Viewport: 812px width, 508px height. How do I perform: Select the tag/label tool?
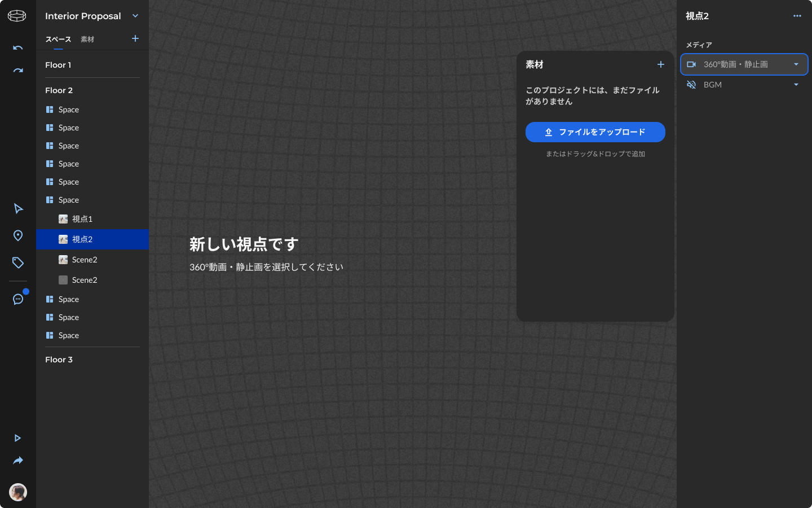point(17,263)
